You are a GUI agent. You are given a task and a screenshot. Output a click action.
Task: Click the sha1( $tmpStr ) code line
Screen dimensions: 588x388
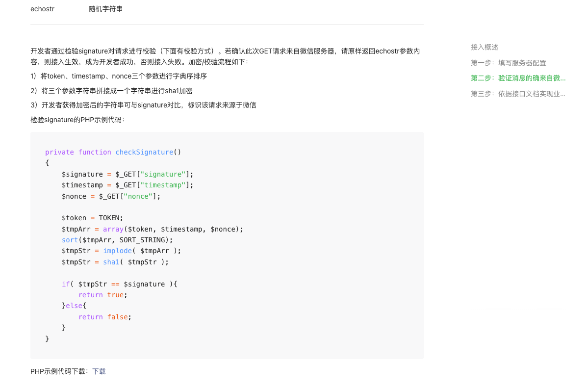[115, 262]
